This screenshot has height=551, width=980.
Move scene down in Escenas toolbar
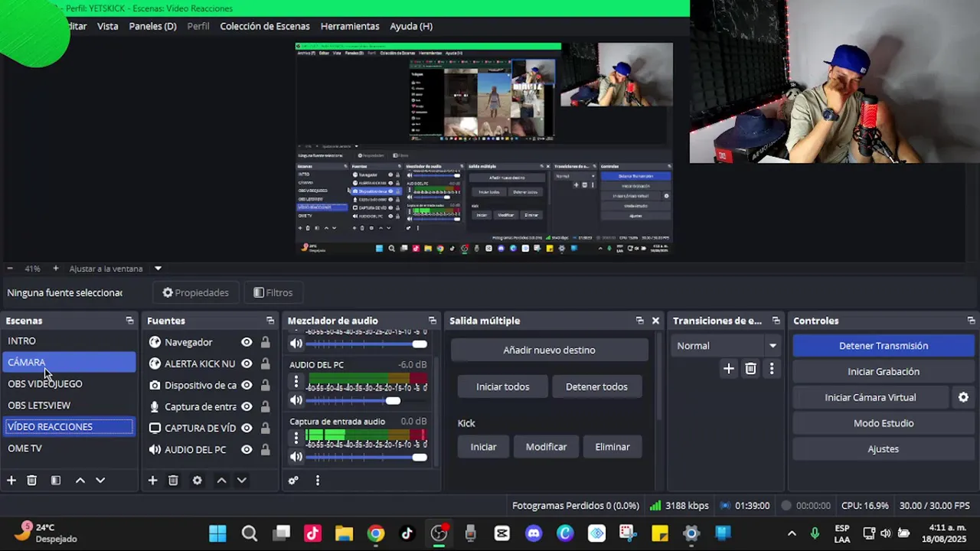[100, 481]
